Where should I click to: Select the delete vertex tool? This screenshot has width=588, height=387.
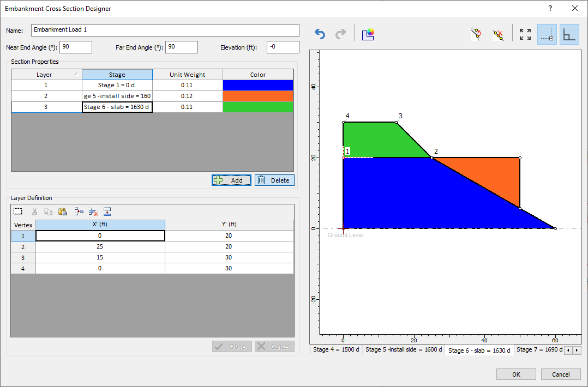tap(497, 34)
